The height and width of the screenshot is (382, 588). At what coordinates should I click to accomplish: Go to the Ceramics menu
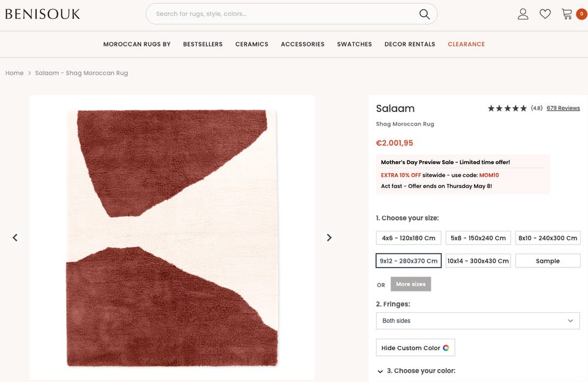click(x=252, y=44)
